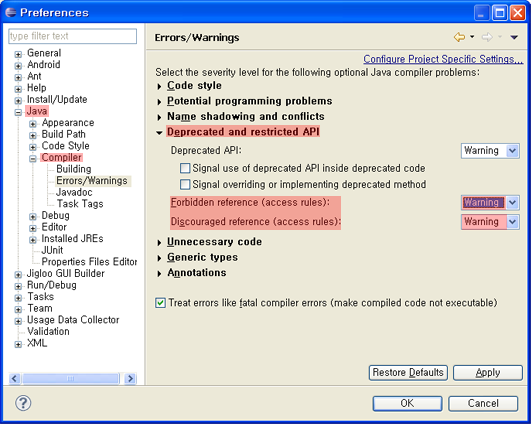Collapse the Java tree node

click(18, 112)
